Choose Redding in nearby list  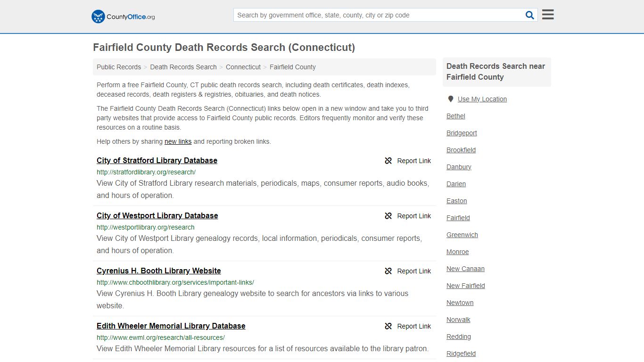[459, 337]
